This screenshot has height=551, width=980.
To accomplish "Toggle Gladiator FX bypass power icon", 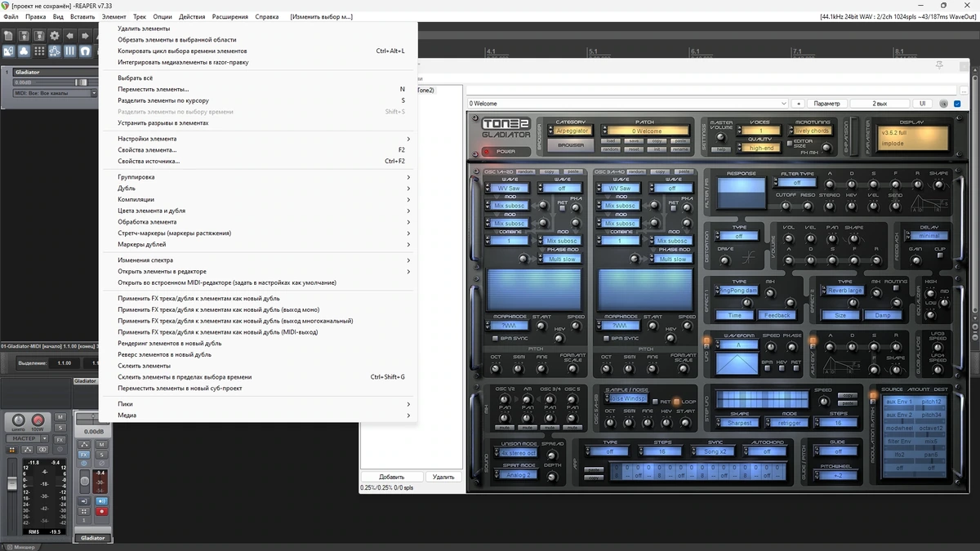I will point(84,464).
